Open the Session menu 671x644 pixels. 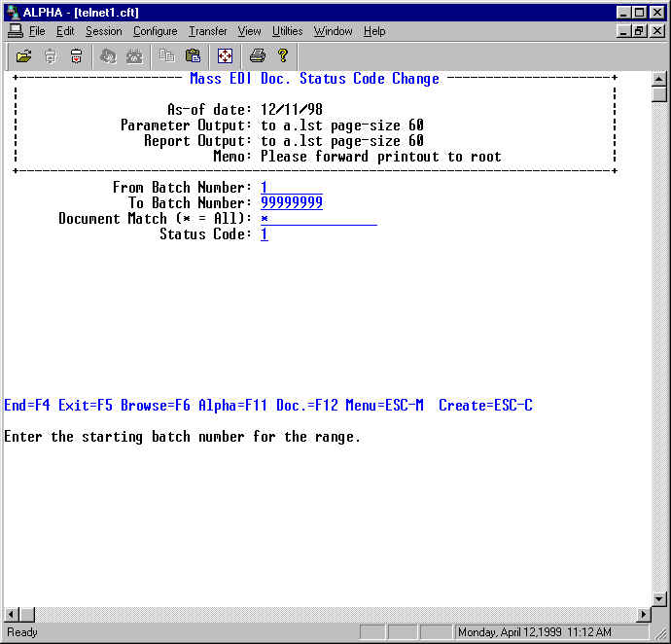coord(103,31)
